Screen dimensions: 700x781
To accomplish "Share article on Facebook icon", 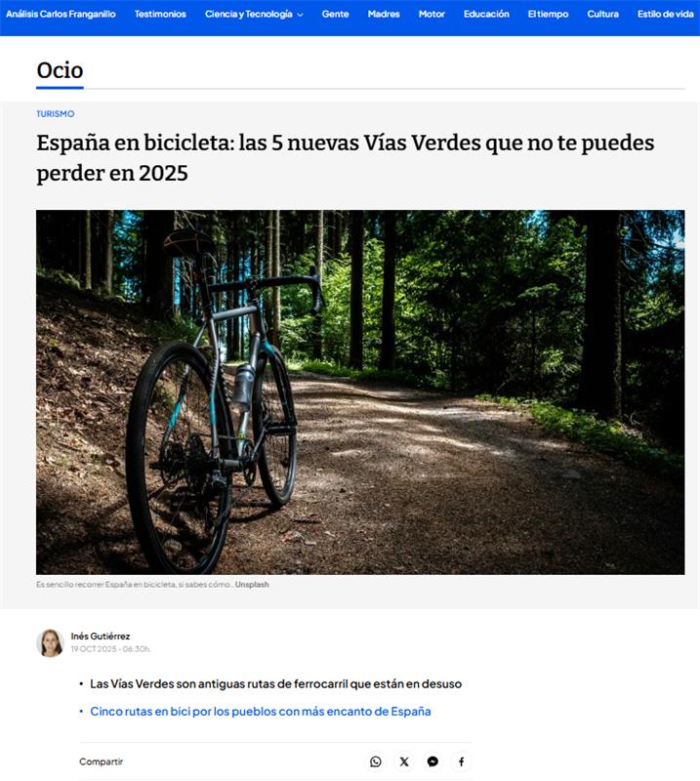I will coord(462,761).
